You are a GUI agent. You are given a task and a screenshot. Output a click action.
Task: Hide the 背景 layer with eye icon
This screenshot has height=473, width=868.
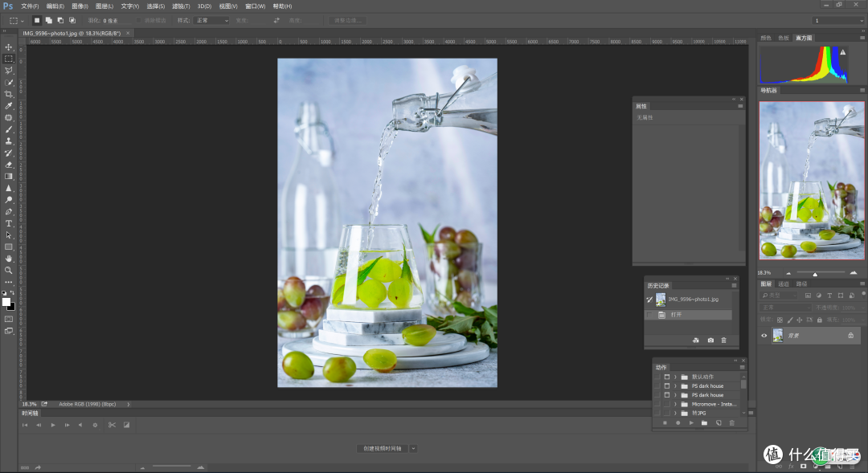coord(764,335)
